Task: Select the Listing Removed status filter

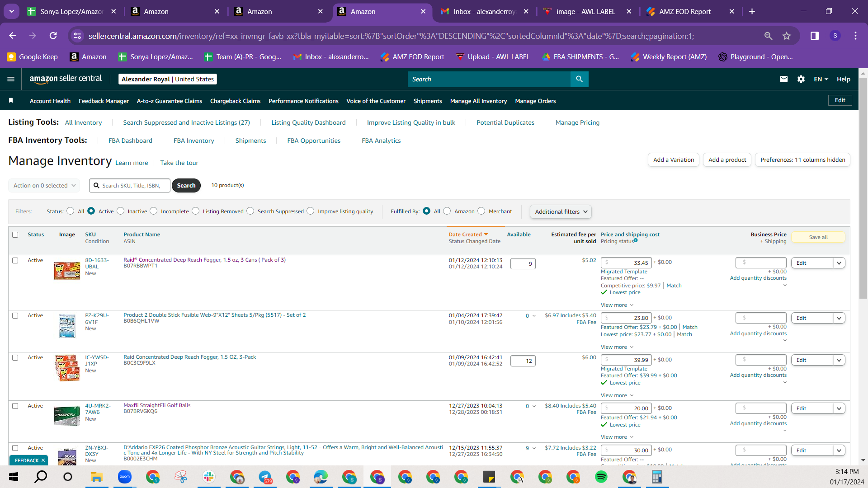Action: [x=196, y=211]
